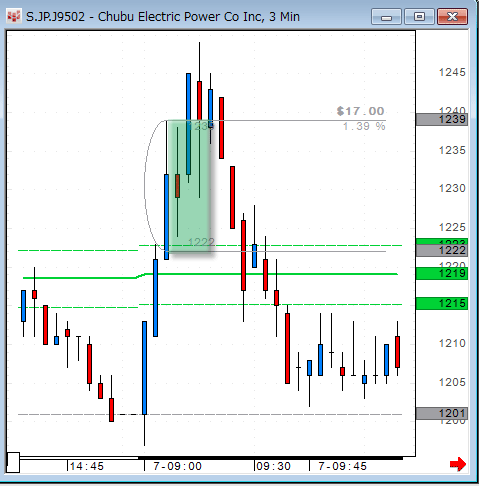Click the white scroll box at chart bottom left
Image resolution: width=479 pixels, height=486 pixels.
(x=13, y=462)
